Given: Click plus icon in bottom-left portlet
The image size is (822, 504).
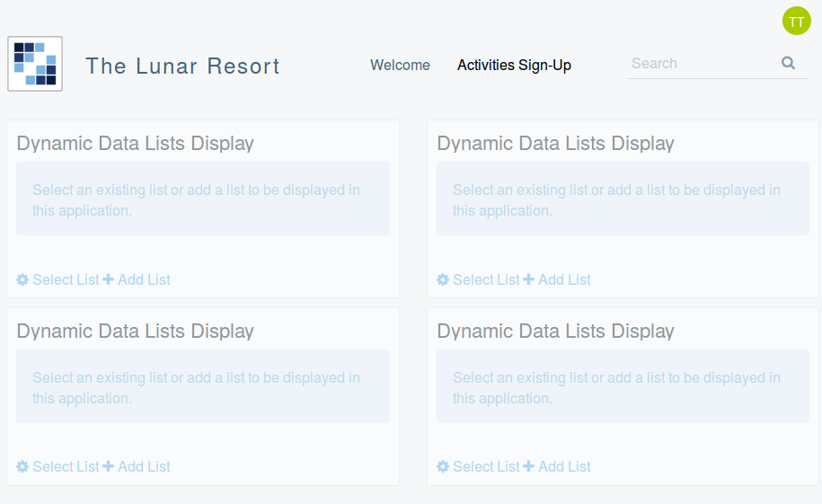Looking at the screenshot, I should 108,465.
